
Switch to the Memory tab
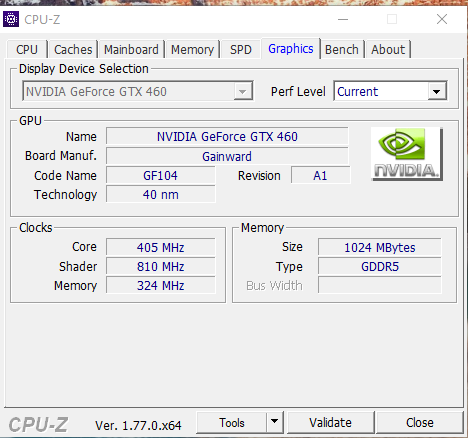tap(192, 50)
